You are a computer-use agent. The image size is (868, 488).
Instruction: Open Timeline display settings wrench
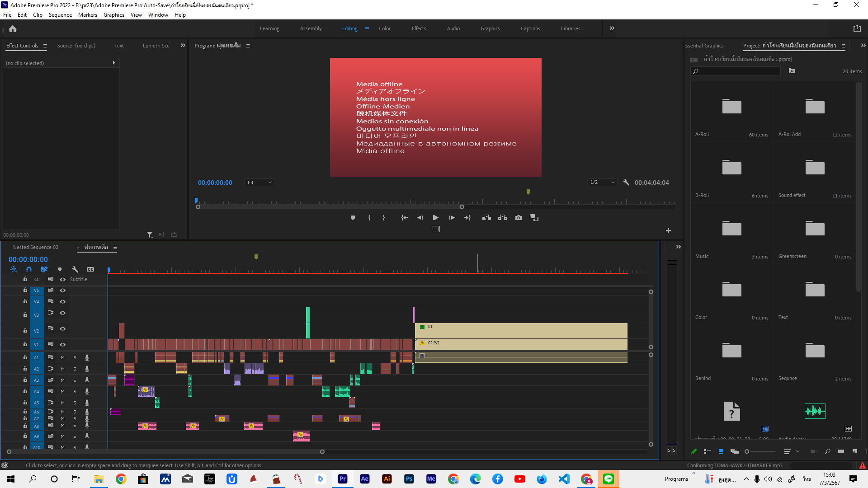[75, 269]
